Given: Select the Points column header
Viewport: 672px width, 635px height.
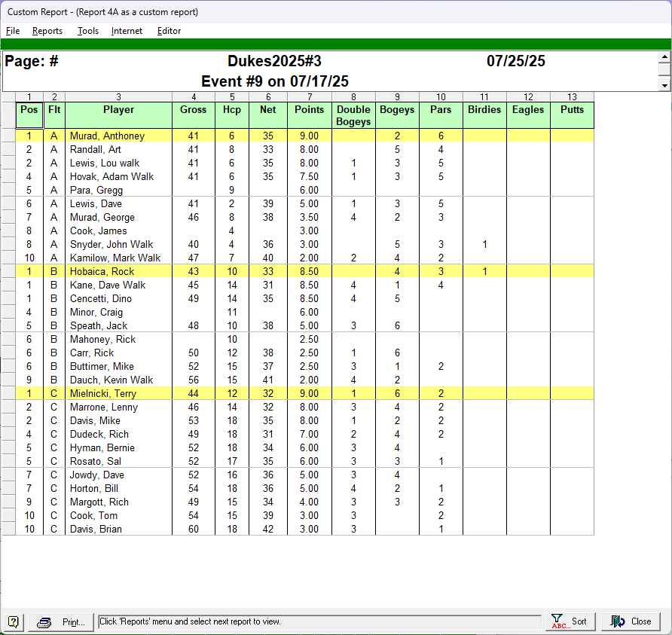Looking at the screenshot, I should click(309, 110).
